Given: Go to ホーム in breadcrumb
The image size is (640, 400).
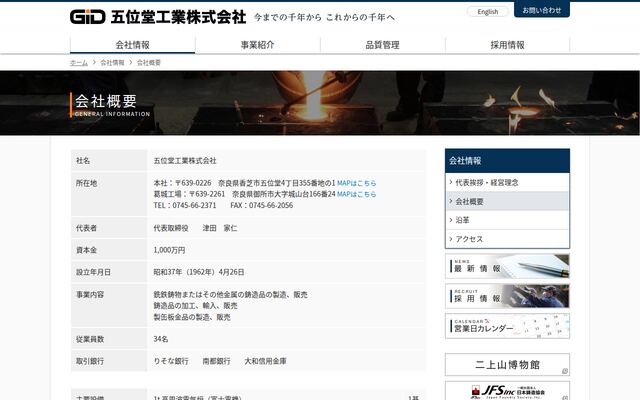Looking at the screenshot, I should (x=79, y=62).
